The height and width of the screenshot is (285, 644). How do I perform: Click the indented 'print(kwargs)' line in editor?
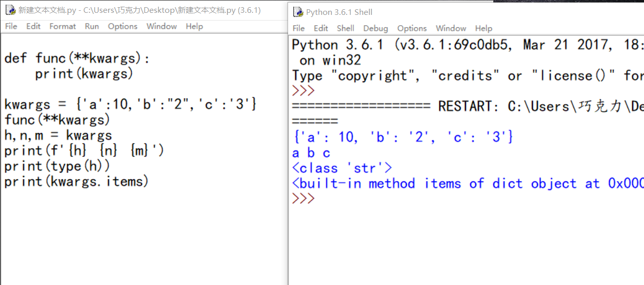[84, 73]
